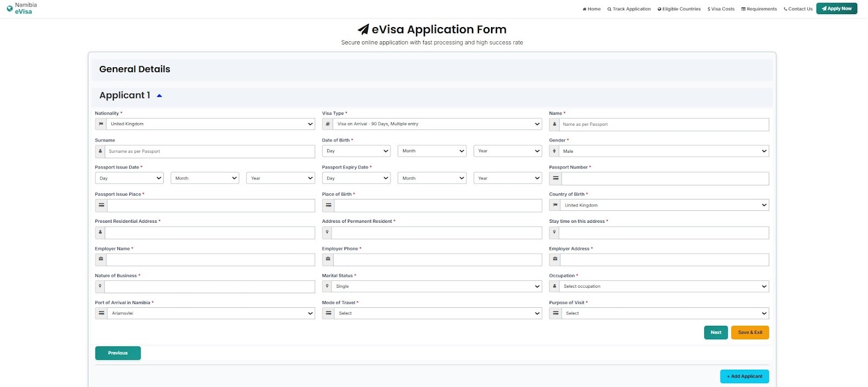Open the Date of Birth Month dropdown
The width and height of the screenshot is (868, 387).
tap(432, 151)
